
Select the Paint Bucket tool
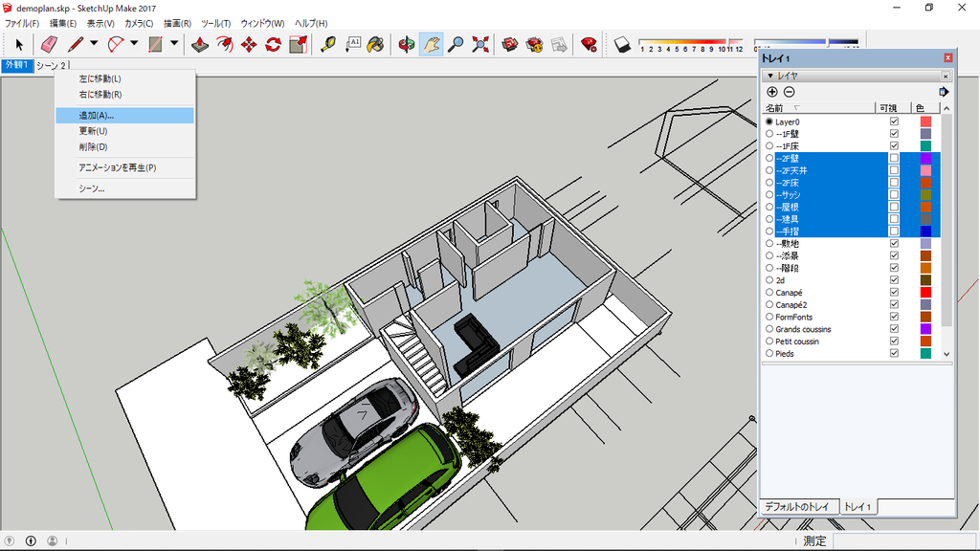pyautogui.click(x=375, y=44)
